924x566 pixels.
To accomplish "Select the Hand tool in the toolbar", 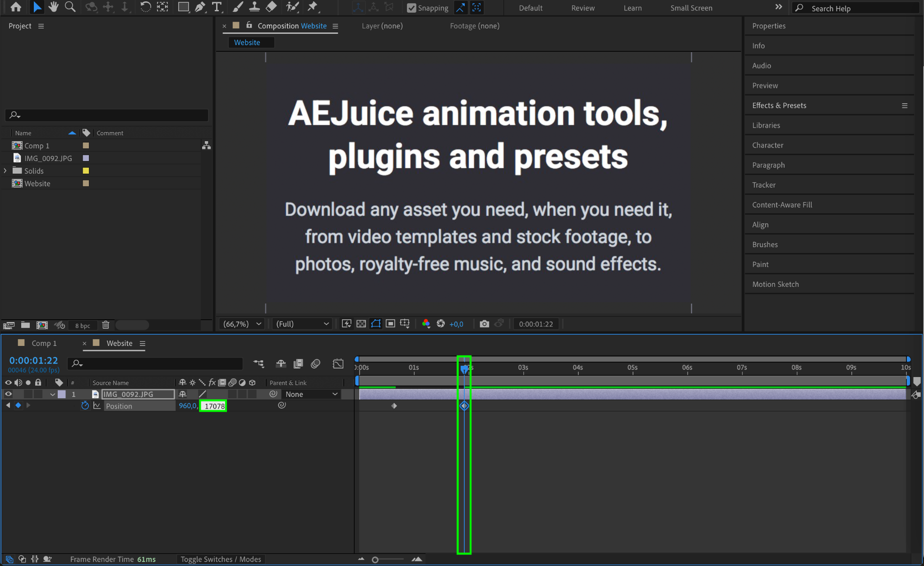I will coord(54,7).
